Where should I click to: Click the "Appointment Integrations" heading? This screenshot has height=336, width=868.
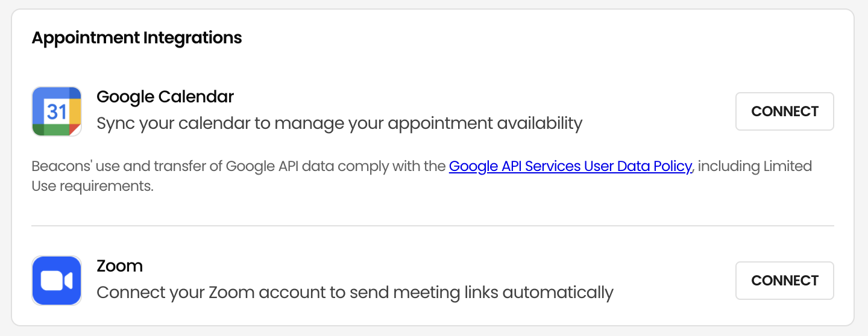coord(137,38)
